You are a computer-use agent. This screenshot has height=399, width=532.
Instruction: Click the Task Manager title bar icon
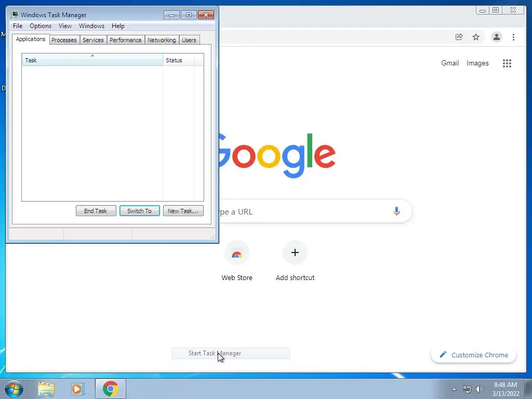[x=14, y=15]
